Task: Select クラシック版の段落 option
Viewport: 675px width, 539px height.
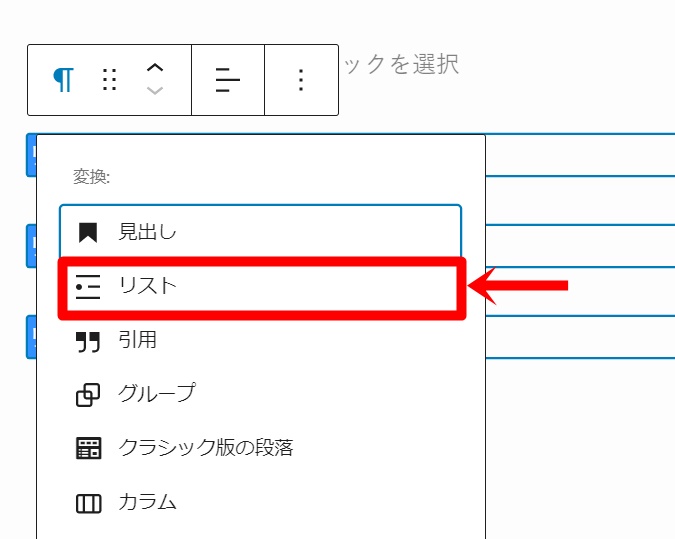Action: 205,447
